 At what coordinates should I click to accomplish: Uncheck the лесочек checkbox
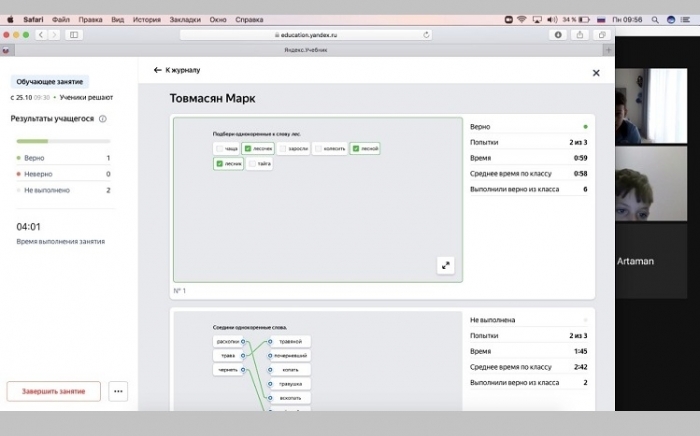pos(249,149)
